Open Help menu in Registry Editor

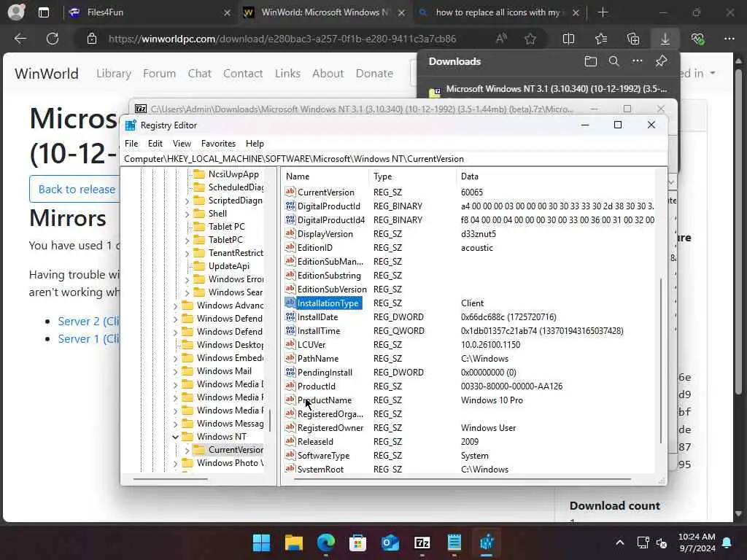point(255,144)
